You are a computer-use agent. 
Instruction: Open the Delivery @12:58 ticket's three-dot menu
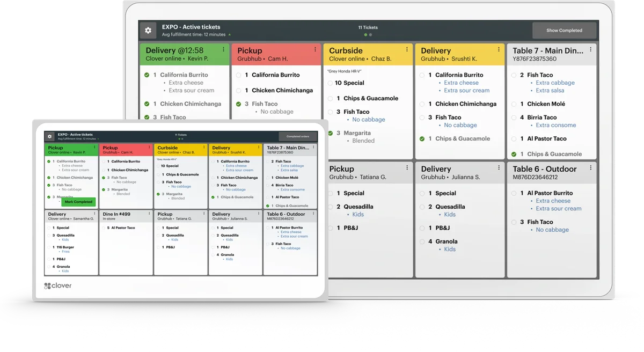223,50
